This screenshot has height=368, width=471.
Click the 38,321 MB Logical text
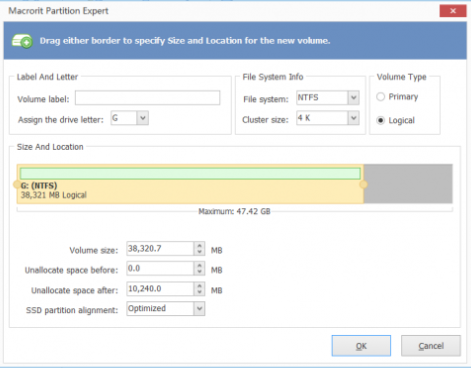click(x=54, y=195)
